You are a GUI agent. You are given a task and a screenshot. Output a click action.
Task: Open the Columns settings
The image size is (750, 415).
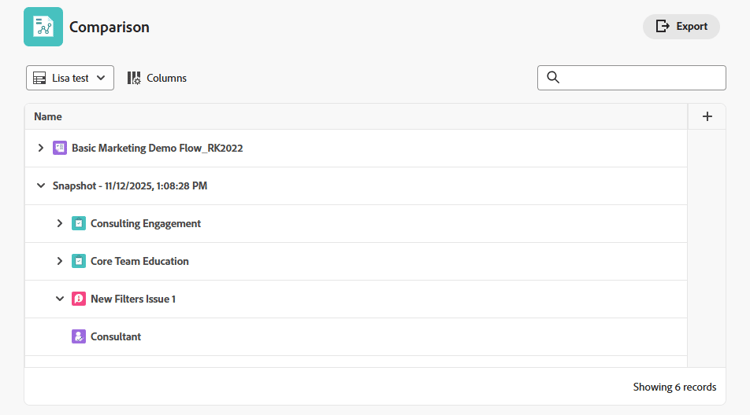coord(157,78)
